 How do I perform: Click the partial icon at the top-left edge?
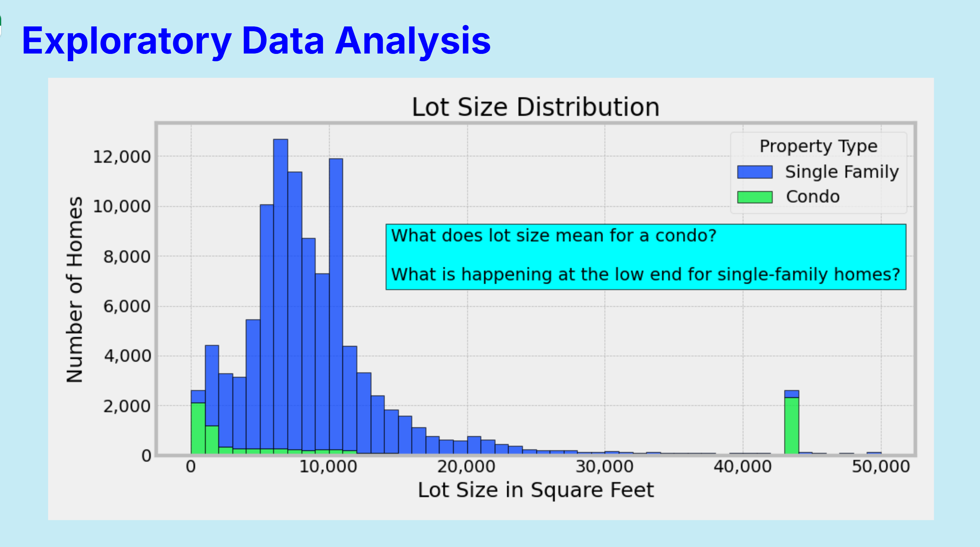pyautogui.click(x=1, y=26)
